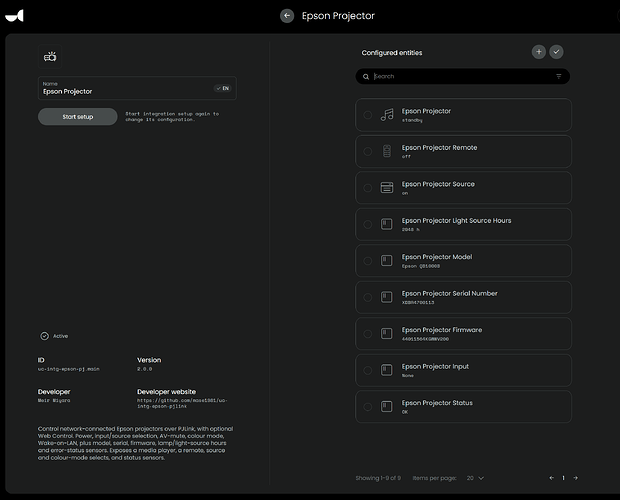The image size is (620, 500).
Task: Click the standby state under Epson Projector
Action: [412, 120]
